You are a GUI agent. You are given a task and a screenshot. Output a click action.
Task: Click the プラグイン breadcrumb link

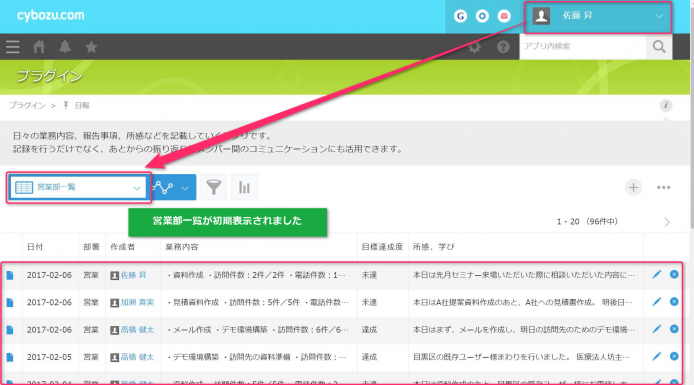[27, 105]
